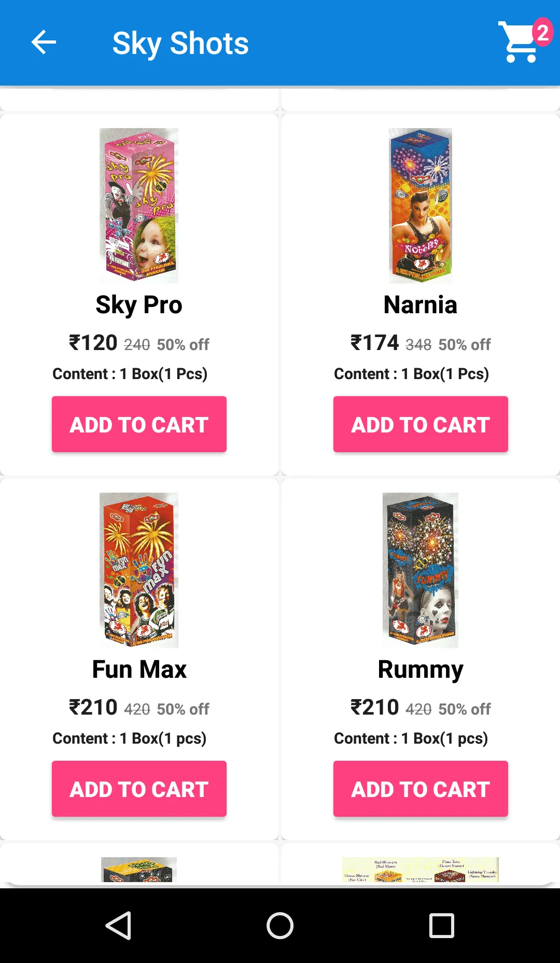Tap the back arrow in header
Screen dimensions: 560x963
(44, 43)
